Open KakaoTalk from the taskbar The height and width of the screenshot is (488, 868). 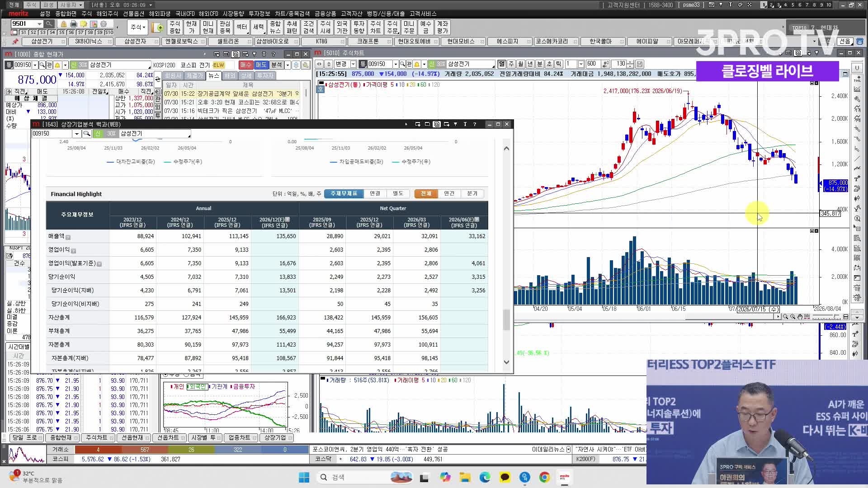(505, 477)
